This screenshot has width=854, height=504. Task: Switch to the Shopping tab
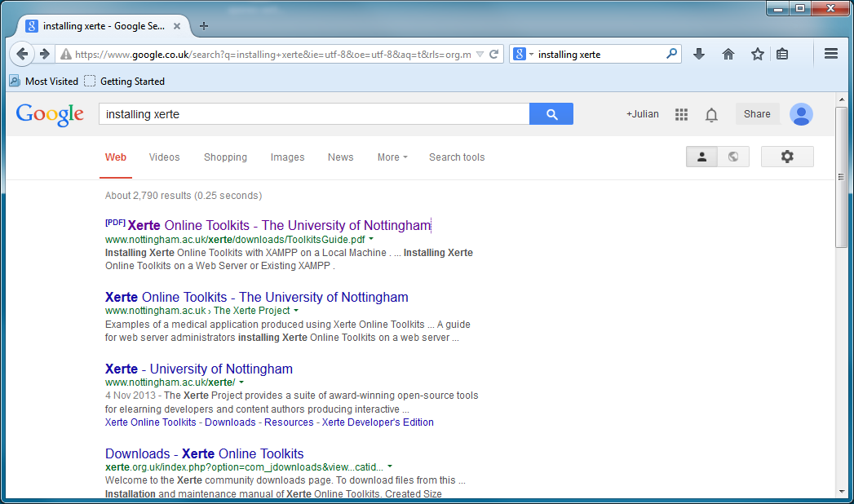coord(225,157)
